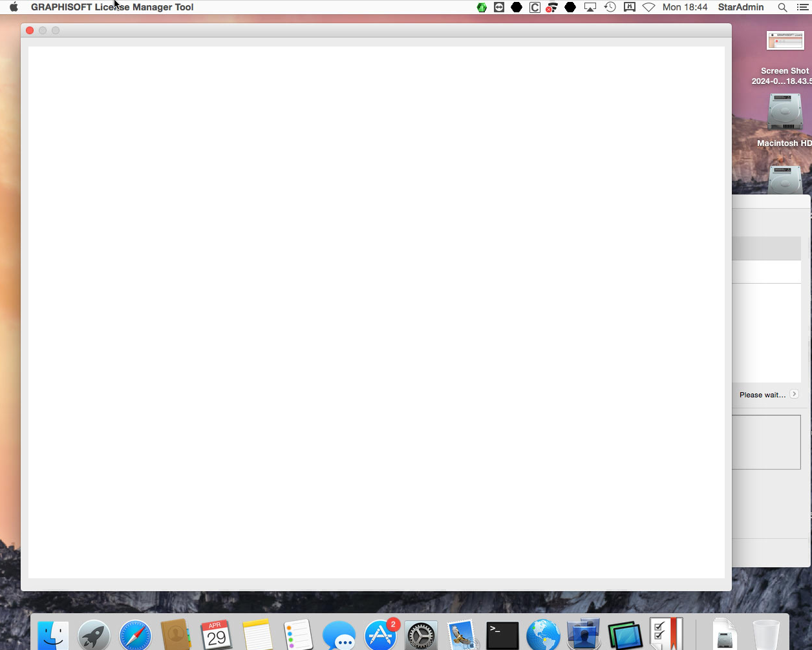812x650 pixels.
Task: Open the Apple menu
Action: 14,7
